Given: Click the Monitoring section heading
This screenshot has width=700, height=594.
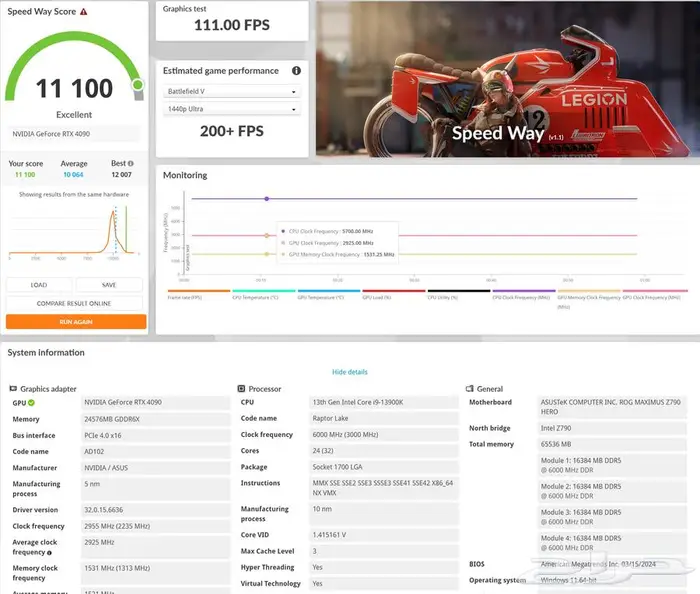Looking at the screenshot, I should [x=185, y=175].
